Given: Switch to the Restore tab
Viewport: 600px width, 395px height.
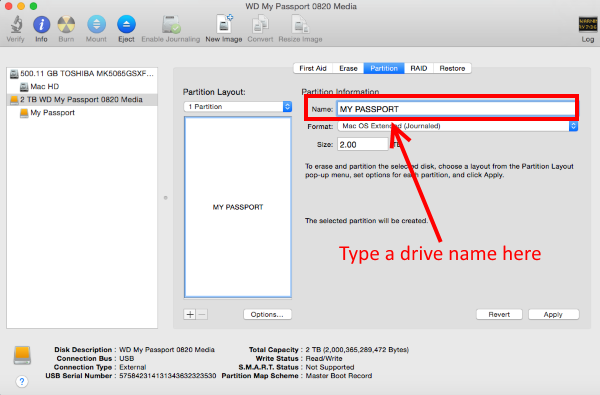Looking at the screenshot, I should [x=452, y=68].
